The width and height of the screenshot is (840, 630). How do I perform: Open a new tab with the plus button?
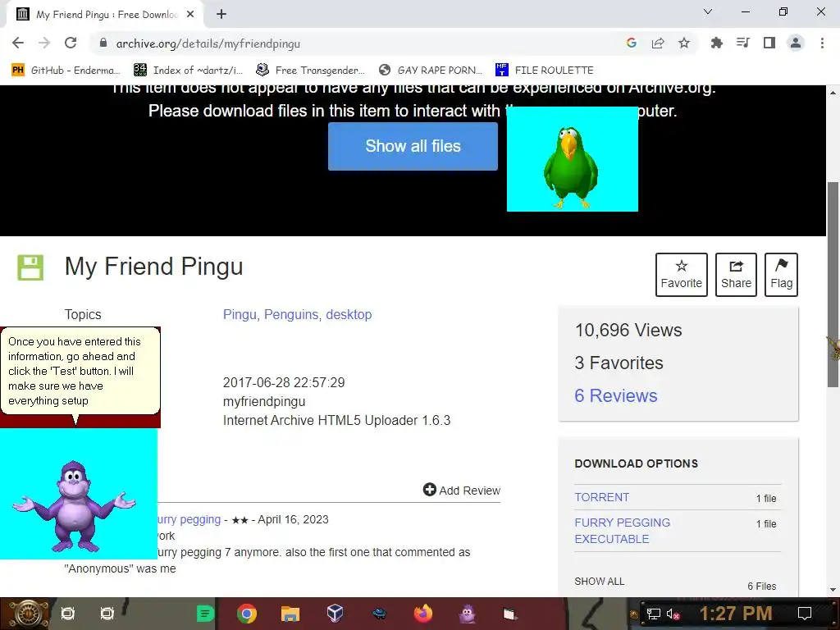point(221,15)
